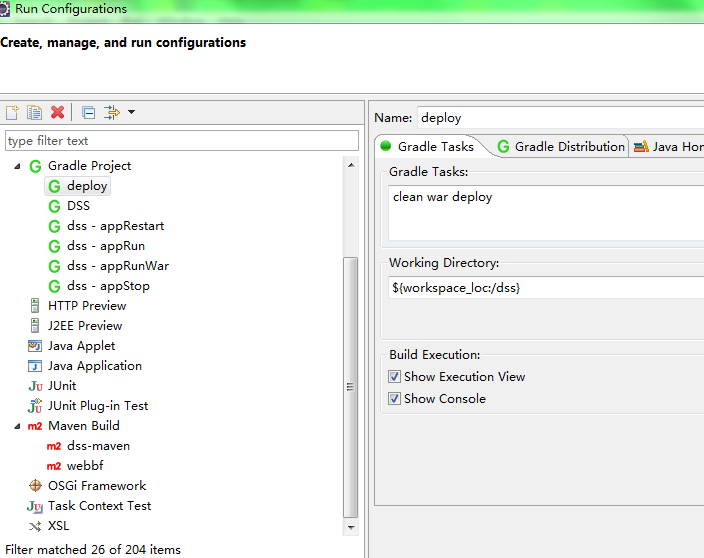Click the Maven Build m2 icon
Image resolution: width=704 pixels, height=558 pixels.
pos(35,426)
